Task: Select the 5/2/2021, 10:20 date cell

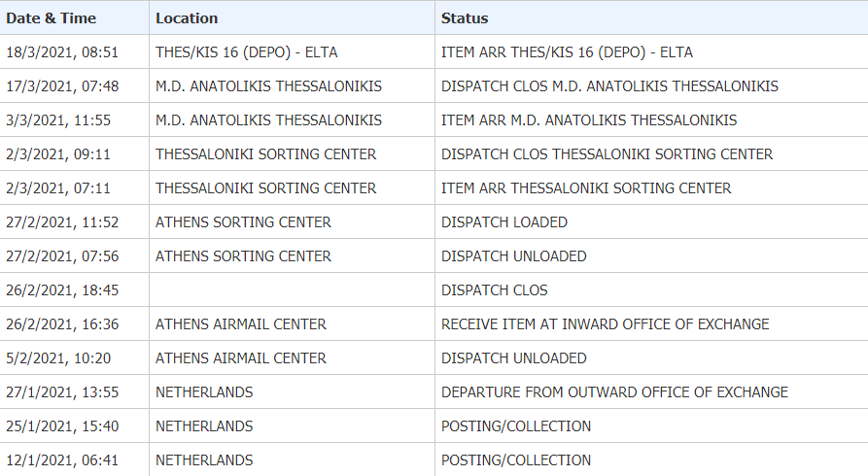Action: tap(74, 358)
